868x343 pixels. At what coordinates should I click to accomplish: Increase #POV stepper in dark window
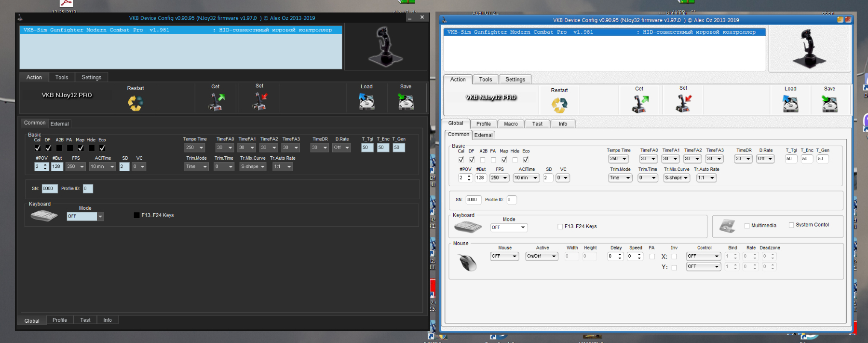click(x=45, y=165)
